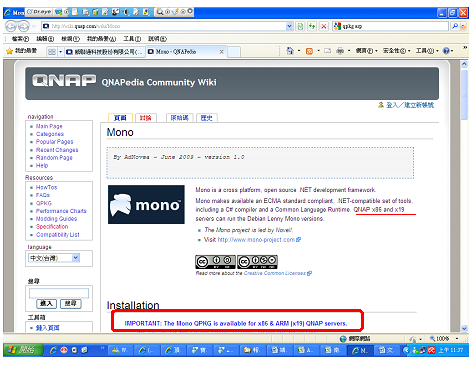470x365 pixels.
Task: Click the second Creative Commons badge
Action: (x=257, y=262)
